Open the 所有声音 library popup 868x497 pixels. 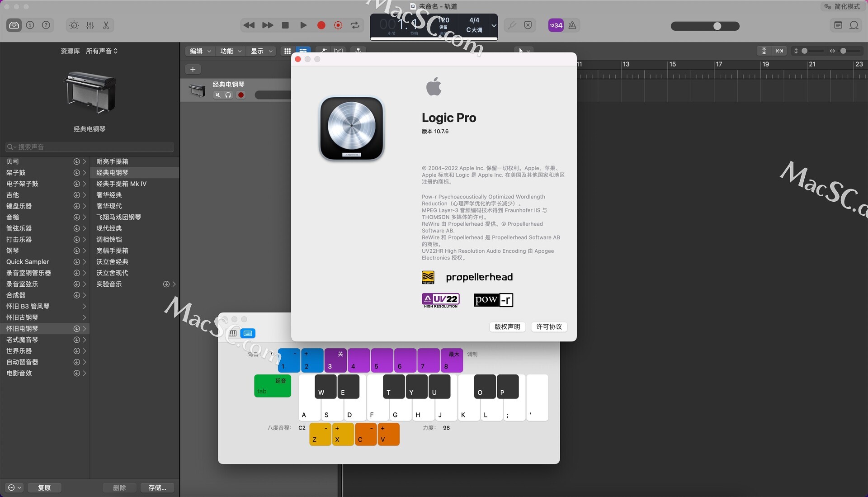click(102, 51)
